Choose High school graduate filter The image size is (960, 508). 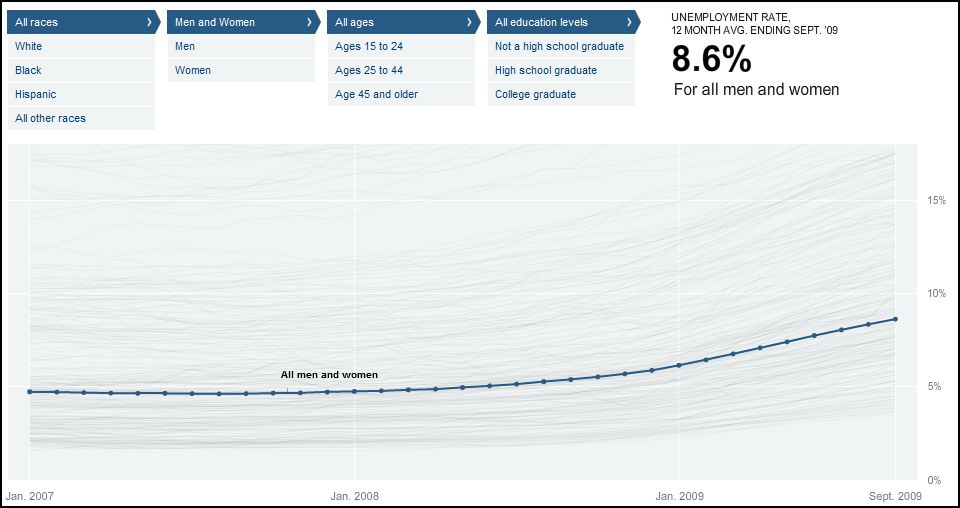tap(560, 70)
